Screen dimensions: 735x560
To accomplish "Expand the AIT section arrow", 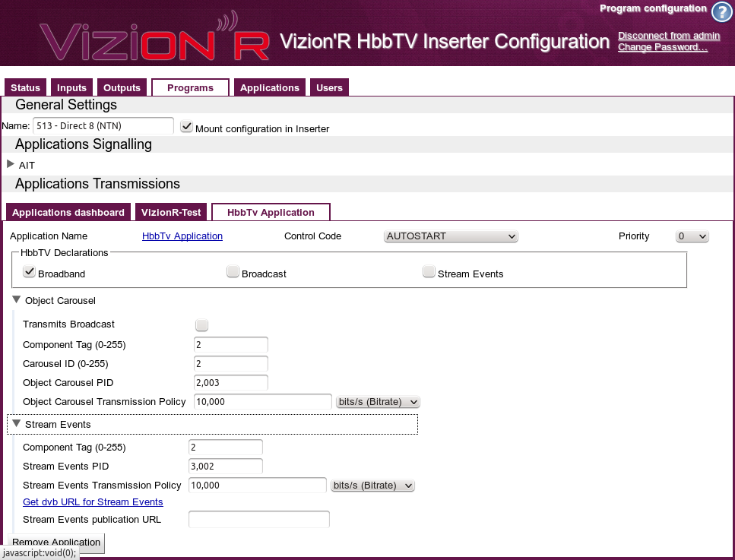I will 11,164.
